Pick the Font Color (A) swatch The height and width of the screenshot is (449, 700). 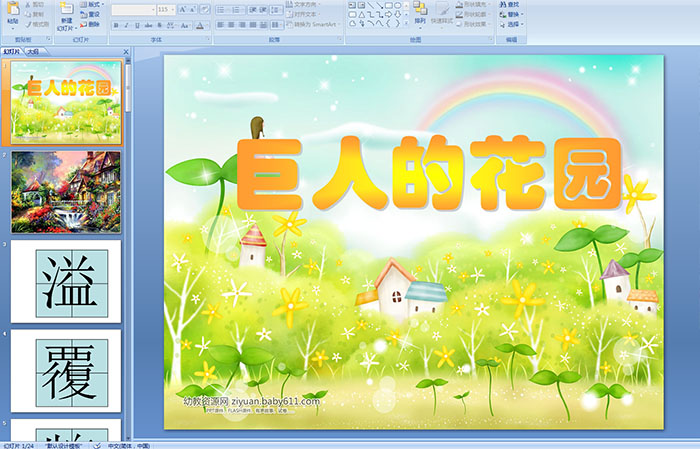click(x=200, y=25)
